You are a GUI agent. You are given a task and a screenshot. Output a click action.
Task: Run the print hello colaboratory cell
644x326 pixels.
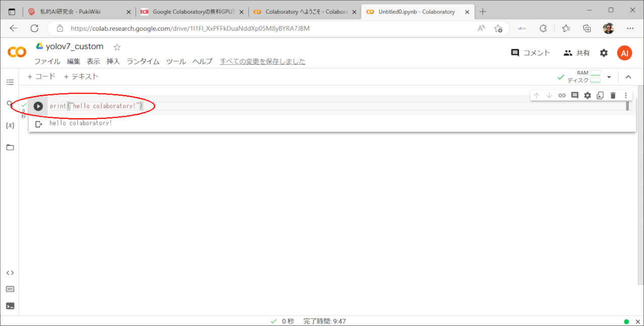38,106
